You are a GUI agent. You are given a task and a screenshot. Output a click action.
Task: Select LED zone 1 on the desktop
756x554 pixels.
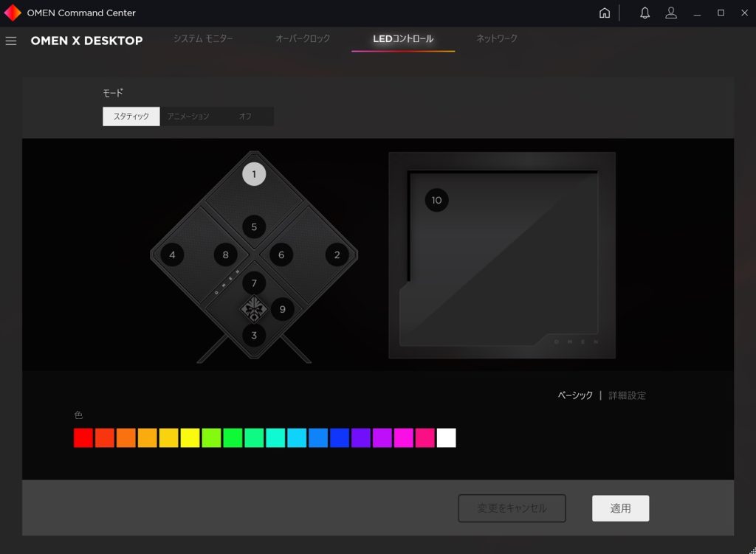[x=254, y=174]
